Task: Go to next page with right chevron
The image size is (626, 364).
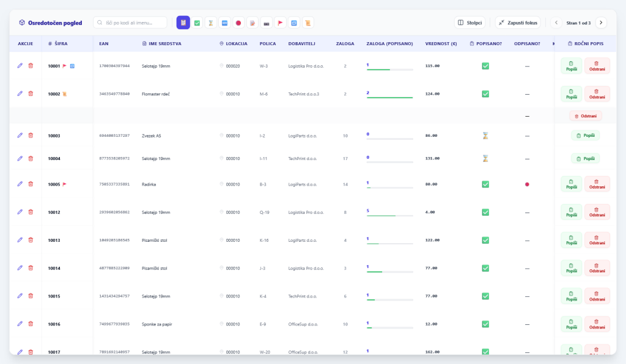Action: pos(601,23)
